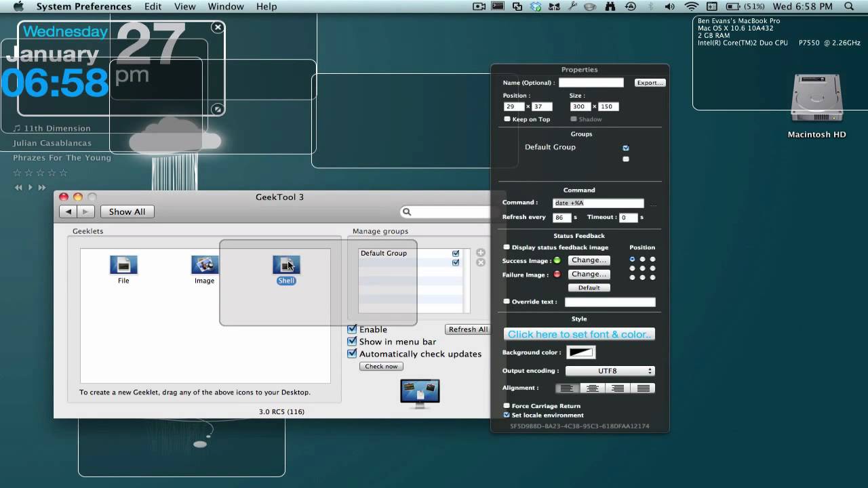Click next track control on desktop
Image resolution: width=868 pixels, height=488 pixels.
[42, 188]
